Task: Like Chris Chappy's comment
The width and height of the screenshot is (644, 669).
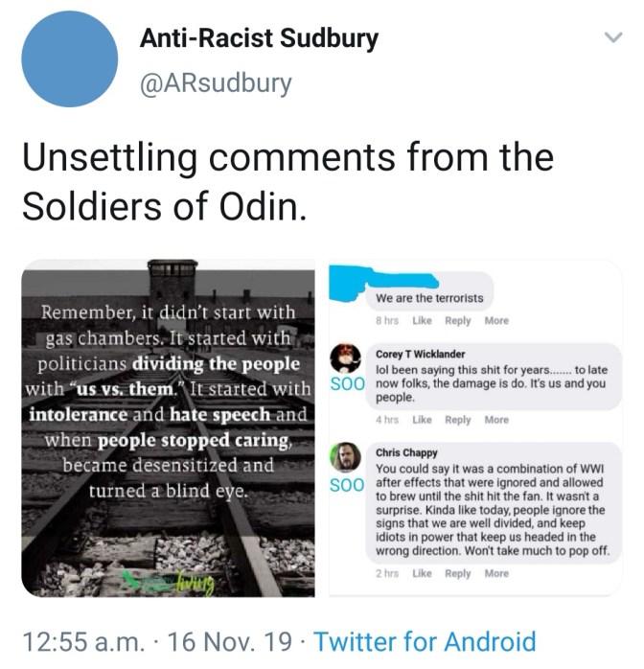Action: (x=422, y=573)
